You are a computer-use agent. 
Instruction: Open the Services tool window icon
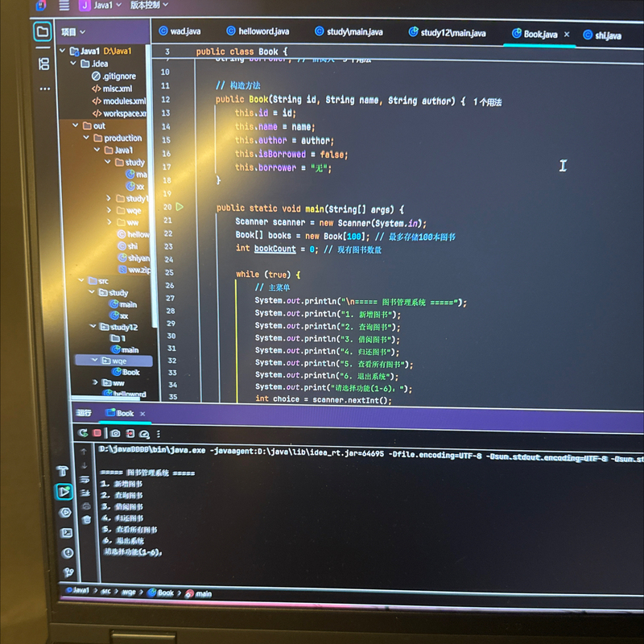65,512
